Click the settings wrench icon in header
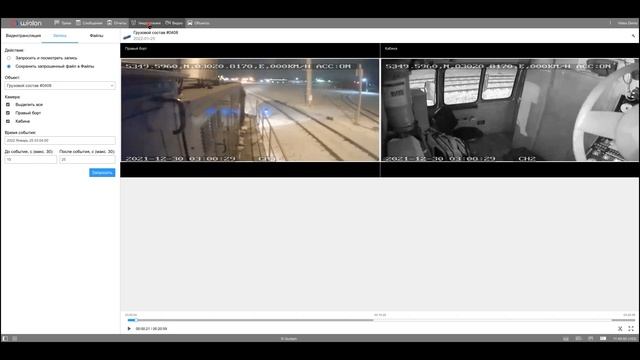 click(x=633, y=36)
